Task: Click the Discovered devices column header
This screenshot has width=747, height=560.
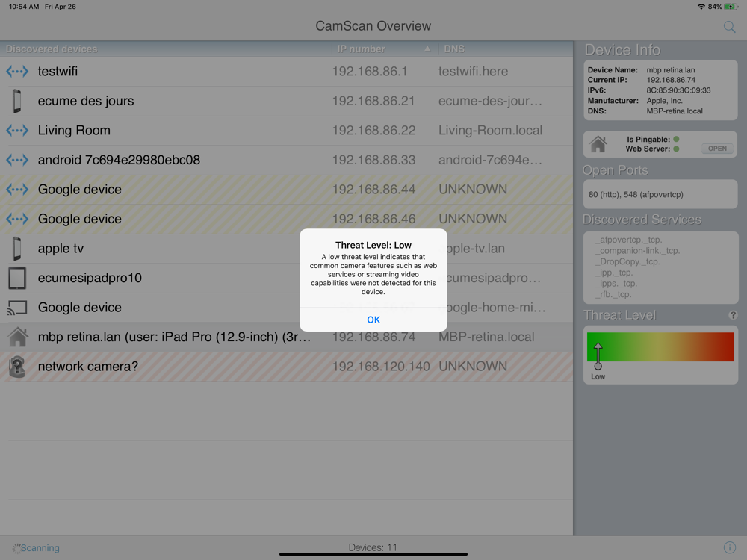Action: pos(52,49)
